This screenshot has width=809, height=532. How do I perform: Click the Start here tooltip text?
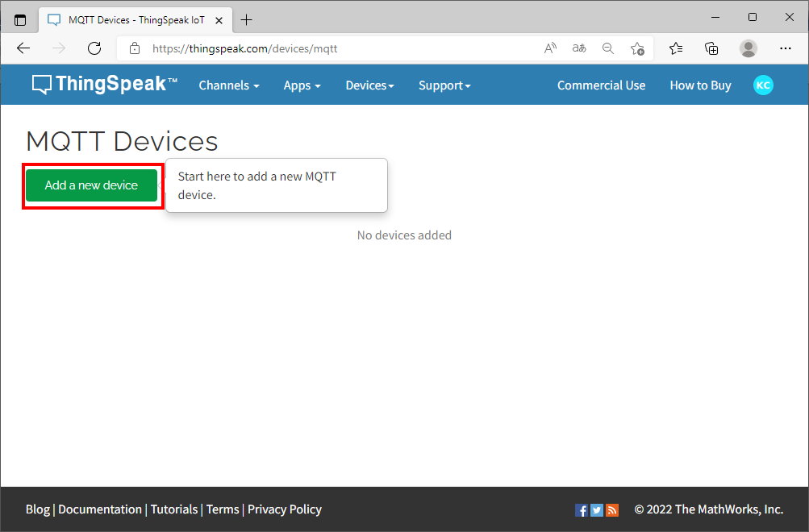(257, 185)
